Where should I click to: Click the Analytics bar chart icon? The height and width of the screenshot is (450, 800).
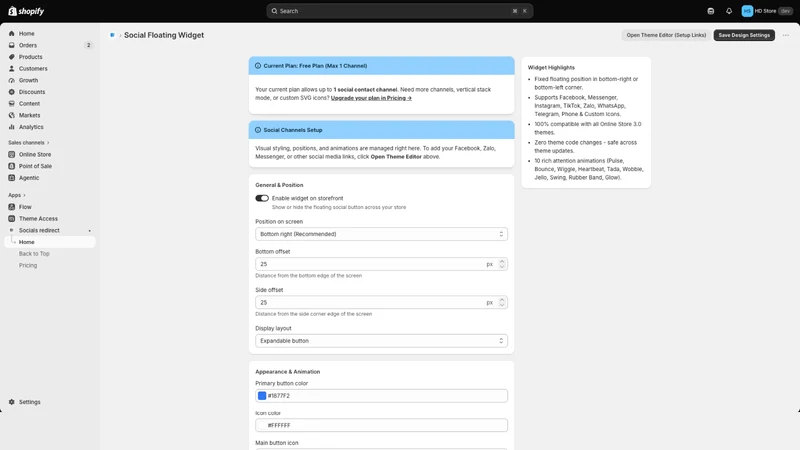(12, 127)
